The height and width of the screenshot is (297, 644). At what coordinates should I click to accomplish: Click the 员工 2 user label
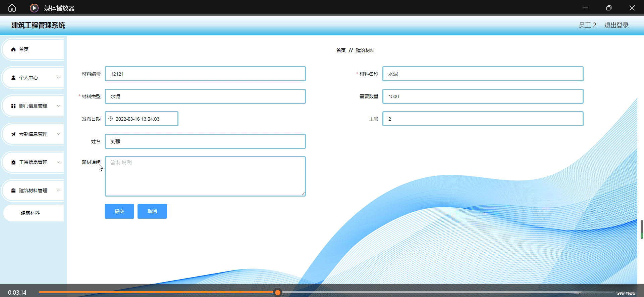pos(588,25)
